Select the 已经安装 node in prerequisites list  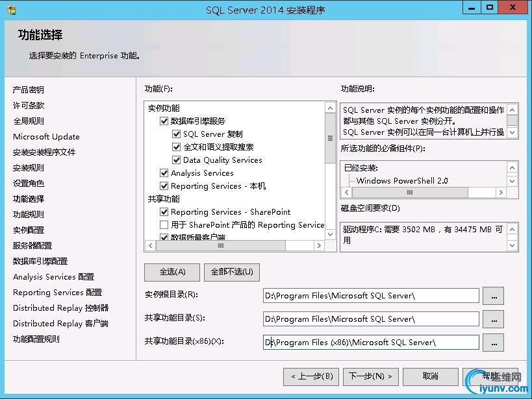(361, 168)
